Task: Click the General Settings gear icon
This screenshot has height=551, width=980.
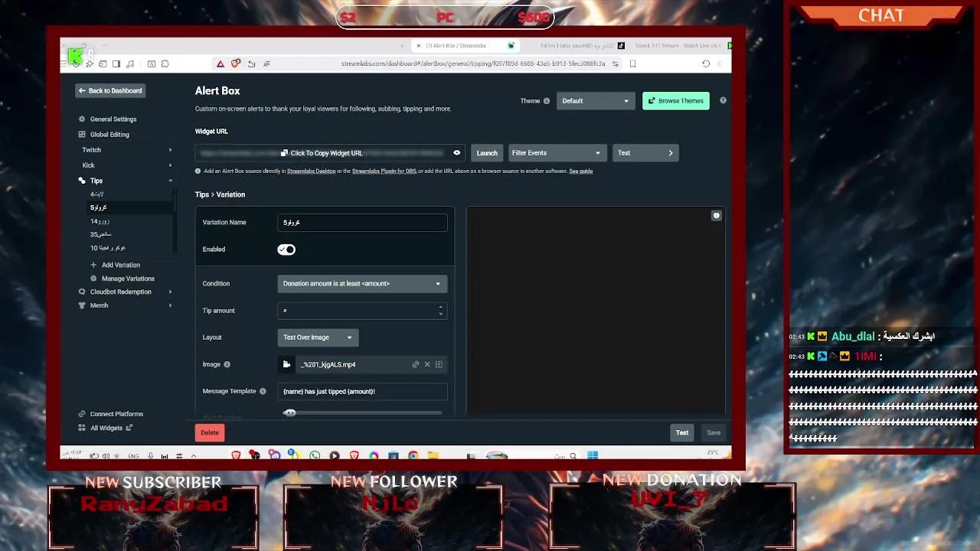Action: (82, 119)
